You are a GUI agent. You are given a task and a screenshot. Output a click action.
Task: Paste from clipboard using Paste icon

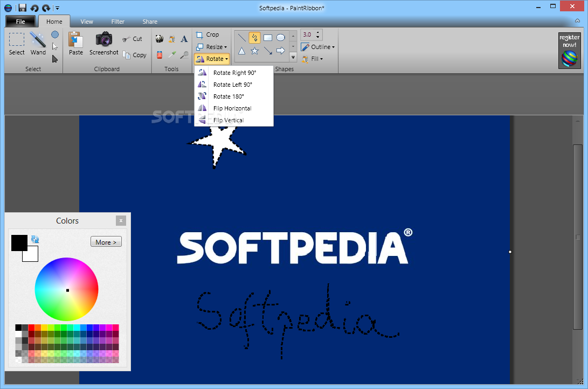click(76, 44)
